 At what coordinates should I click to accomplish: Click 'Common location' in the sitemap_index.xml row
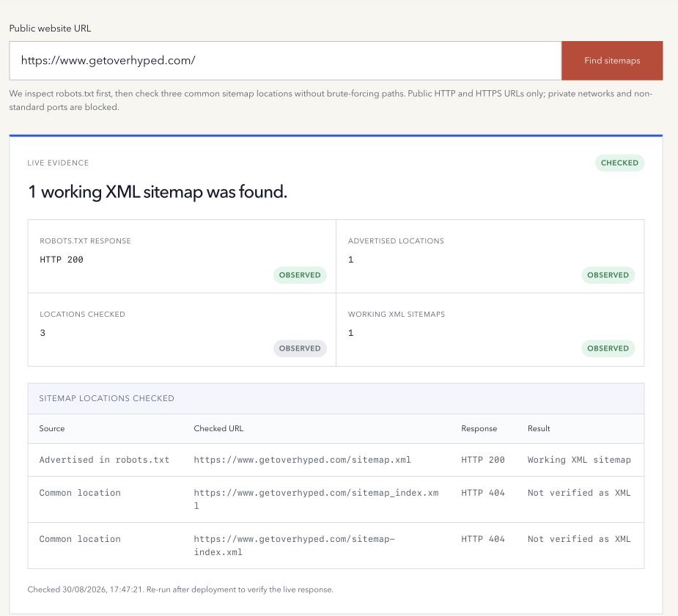tap(80, 493)
